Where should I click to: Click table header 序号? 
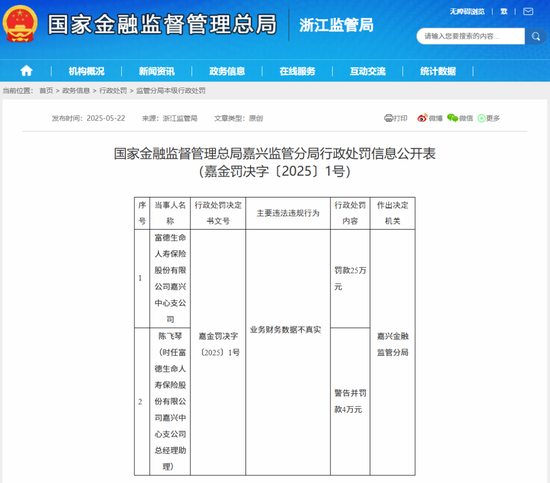[142, 213]
